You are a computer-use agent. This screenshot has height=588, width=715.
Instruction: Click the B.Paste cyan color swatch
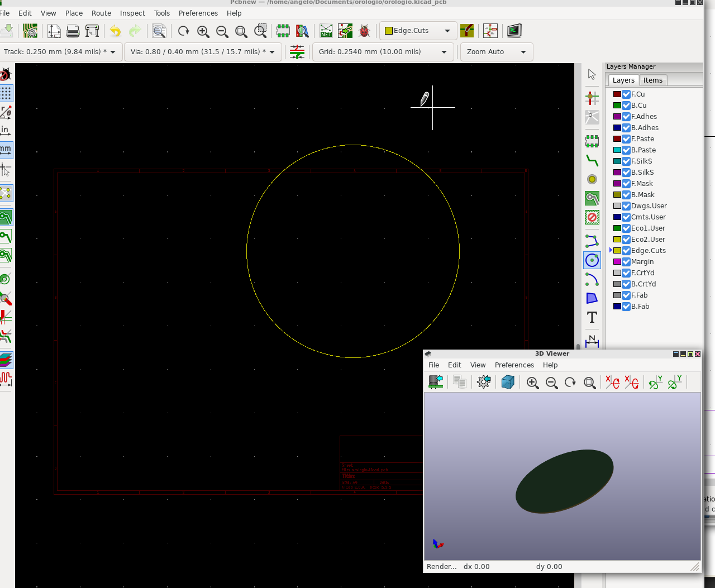tap(617, 150)
